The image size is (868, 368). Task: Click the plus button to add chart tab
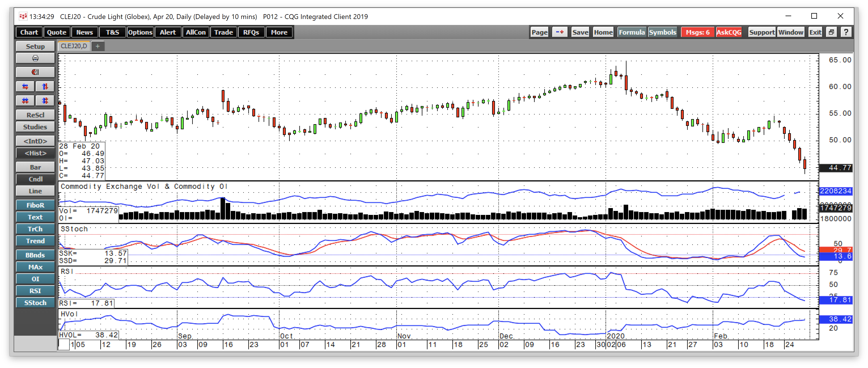pyautogui.click(x=98, y=46)
